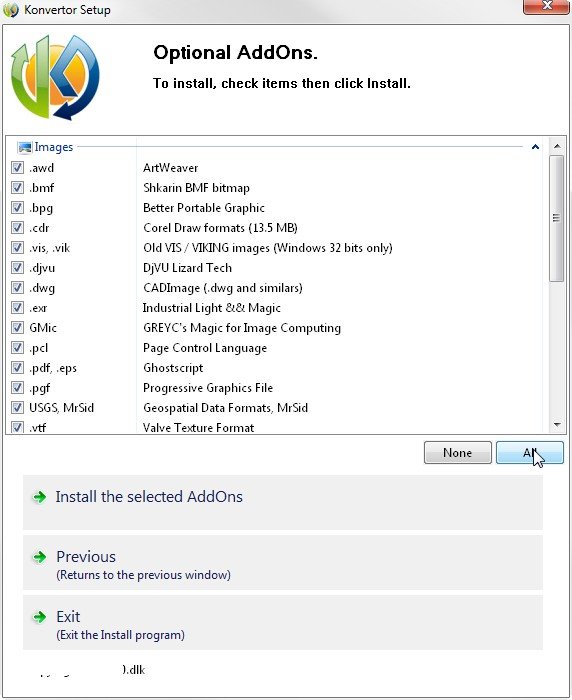Toggle the .vtf checkbox
572x700 pixels.
coord(17,427)
